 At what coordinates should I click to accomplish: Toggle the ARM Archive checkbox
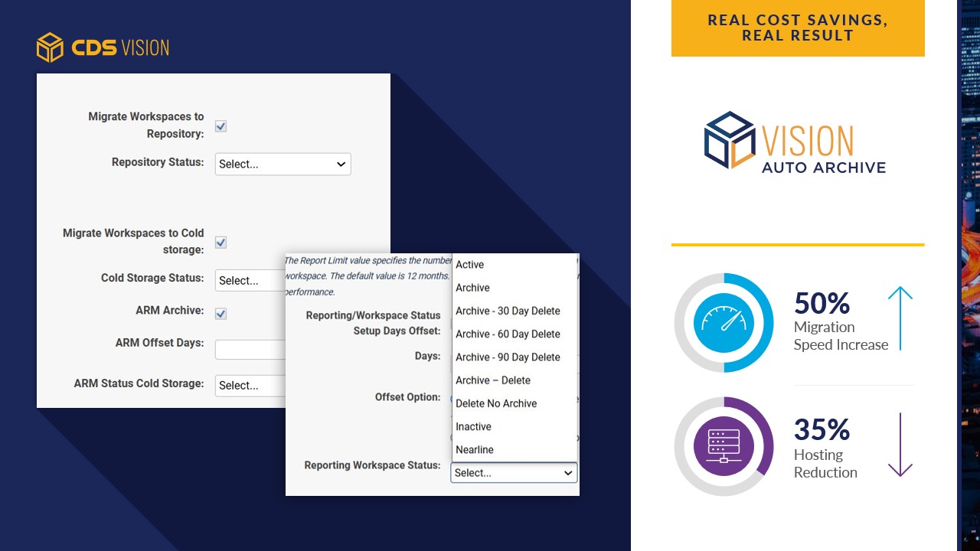click(220, 313)
